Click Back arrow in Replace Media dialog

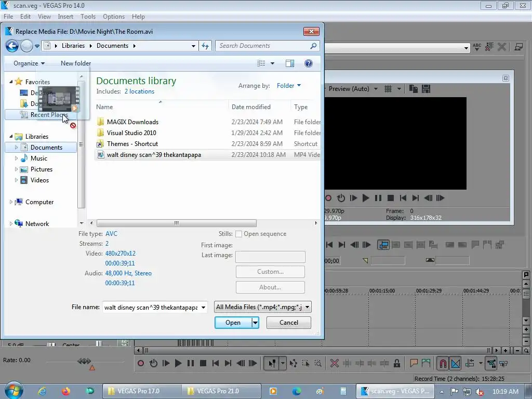pos(12,46)
